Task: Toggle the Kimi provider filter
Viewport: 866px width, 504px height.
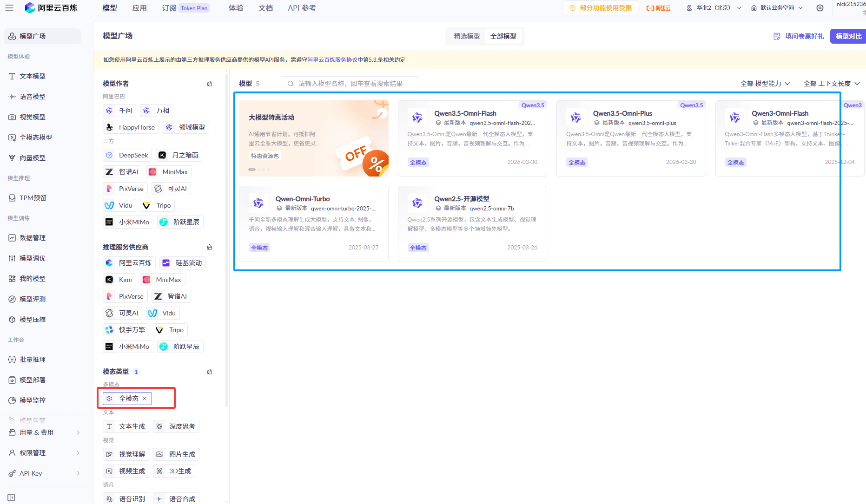Action: (x=119, y=280)
